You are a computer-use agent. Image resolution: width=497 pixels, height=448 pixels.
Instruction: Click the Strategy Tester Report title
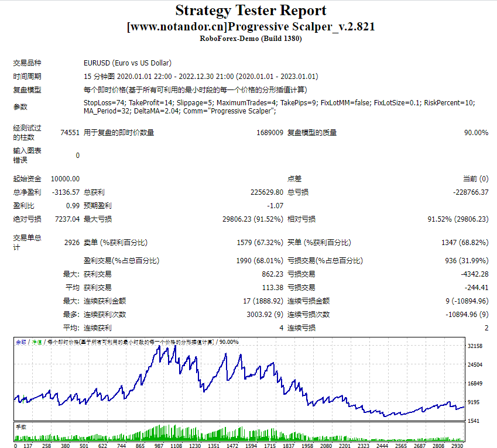248,11
